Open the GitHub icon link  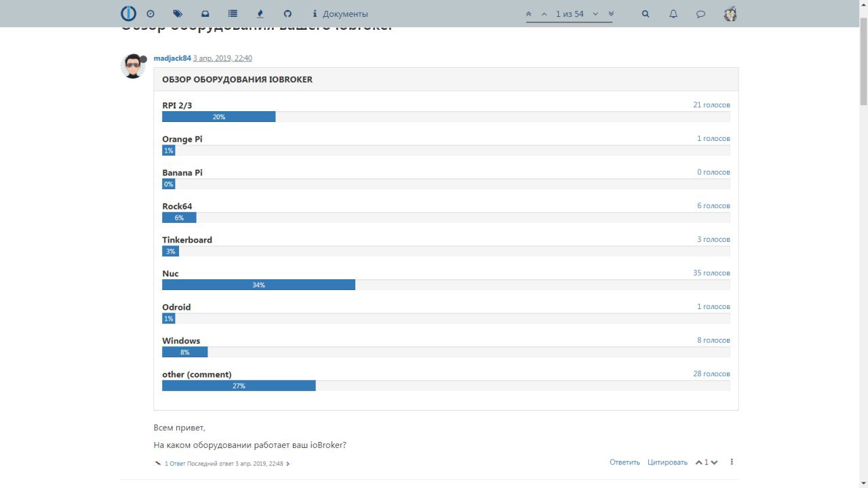288,14
